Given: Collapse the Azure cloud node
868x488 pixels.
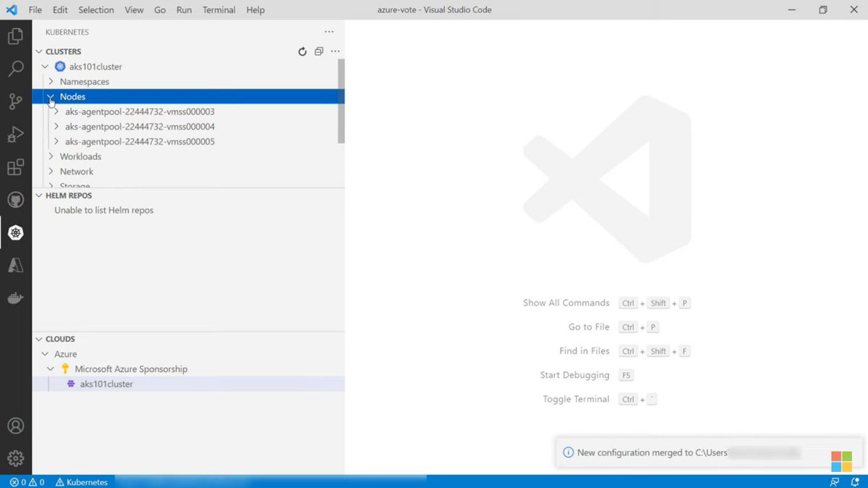Looking at the screenshot, I should [46, 354].
